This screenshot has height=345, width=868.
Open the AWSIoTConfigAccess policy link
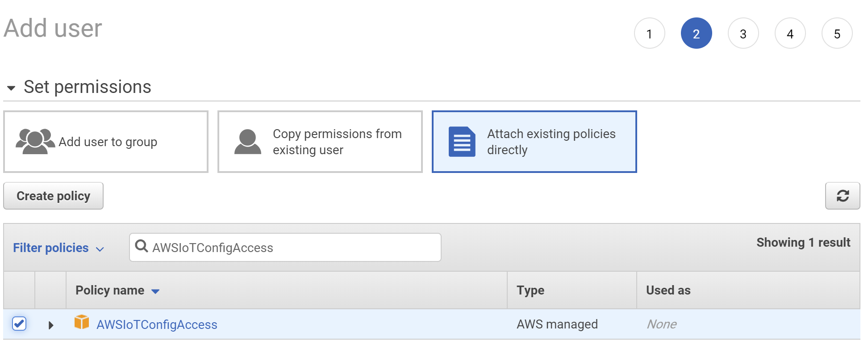[157, 324]
